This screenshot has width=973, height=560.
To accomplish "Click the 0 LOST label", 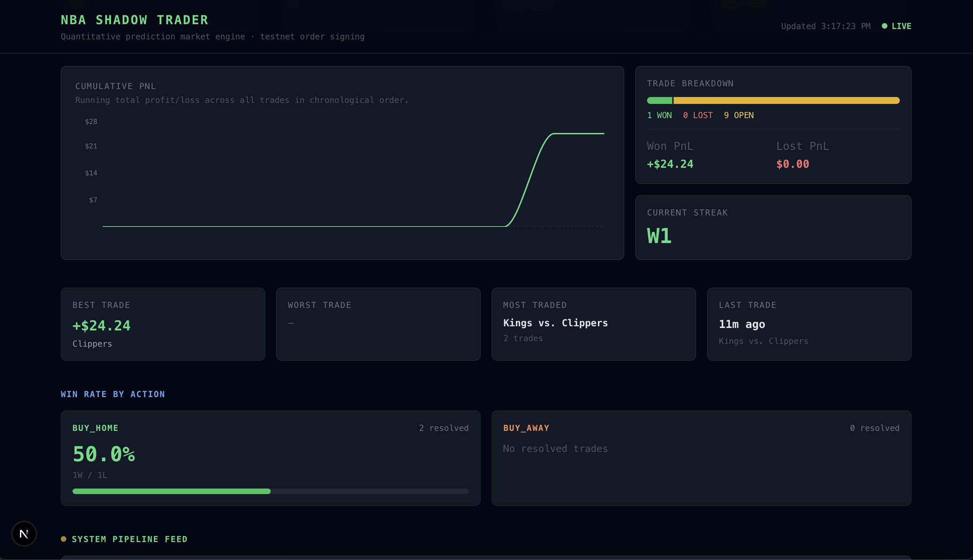I will [697, 115].
